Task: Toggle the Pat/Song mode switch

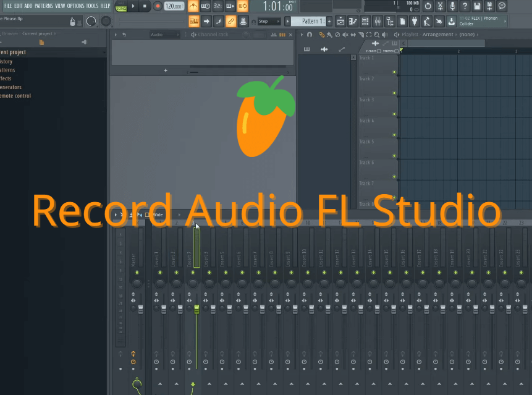Action: click(x=120, y=6)
